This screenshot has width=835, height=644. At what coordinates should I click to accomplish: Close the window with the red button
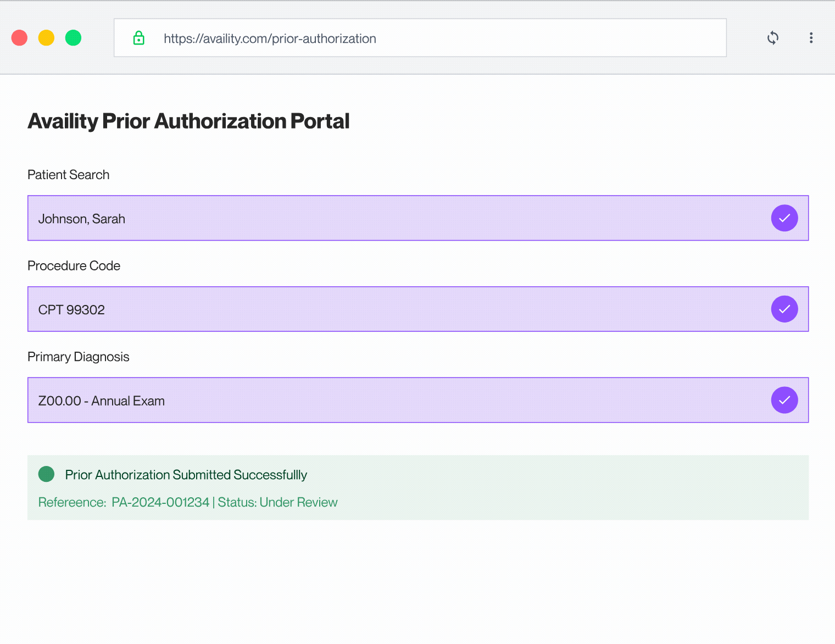tap(19, 38)
